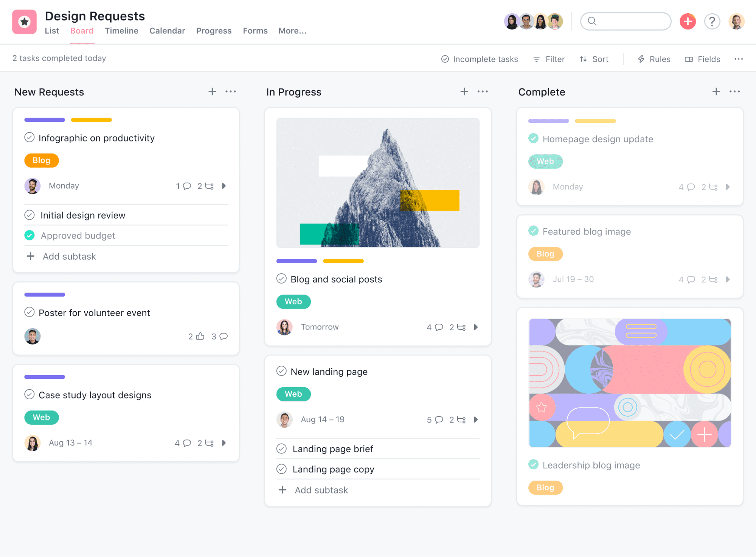This screenshot has width=756, height=557.
Task: Toggle Landing page copy completion circle
Action: click(283, 469)
